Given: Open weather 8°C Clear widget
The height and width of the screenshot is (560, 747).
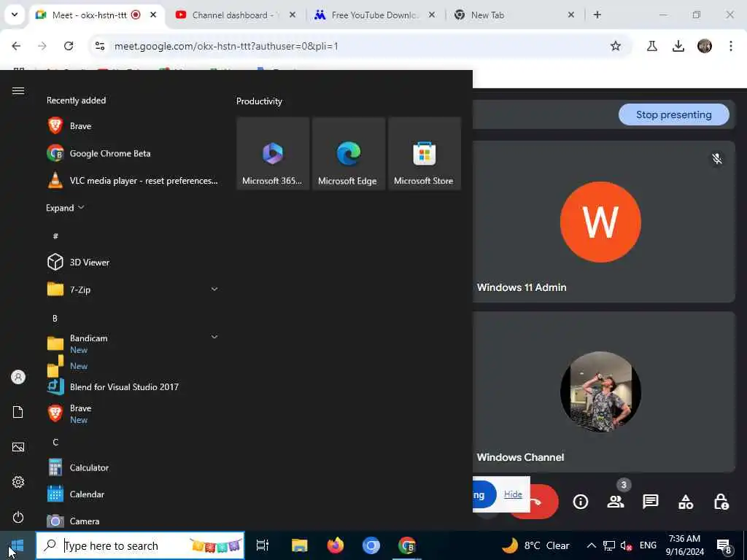Looking at the screenshot, I should pyautogui.click(x=536, y=545).
